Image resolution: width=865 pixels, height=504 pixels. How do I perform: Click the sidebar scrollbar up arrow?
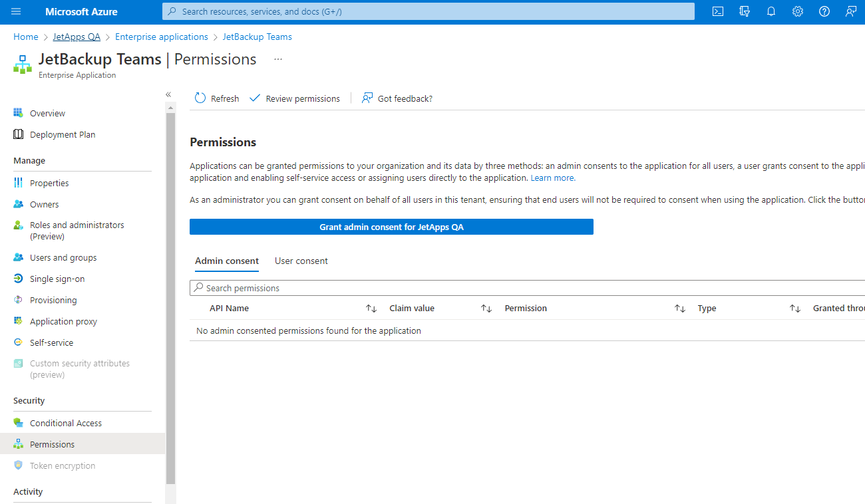170,108
